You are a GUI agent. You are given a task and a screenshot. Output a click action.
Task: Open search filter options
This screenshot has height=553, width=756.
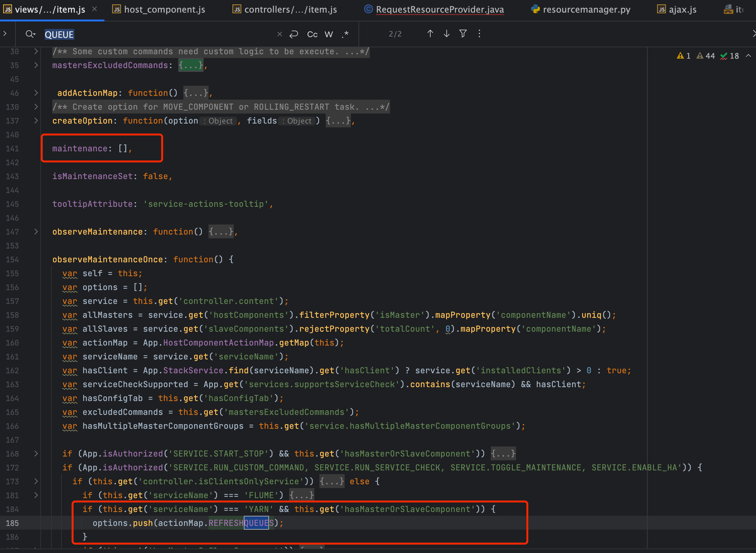[x=463, y=33]
